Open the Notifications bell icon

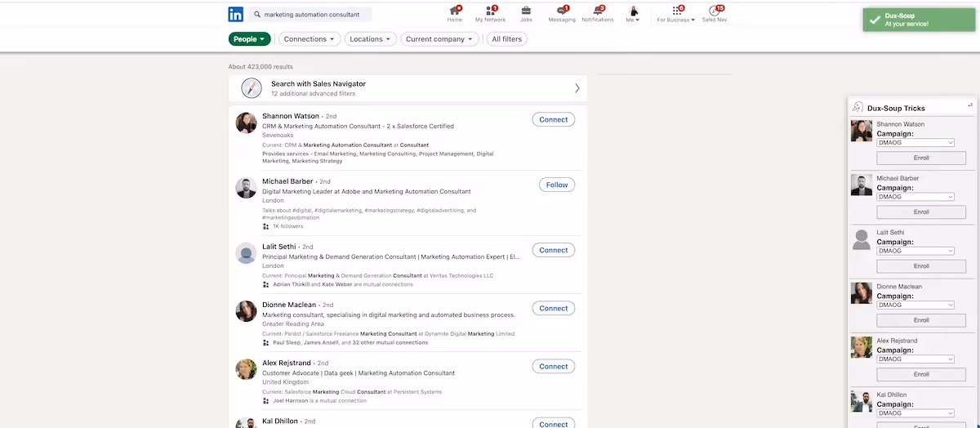pos(598,11)
